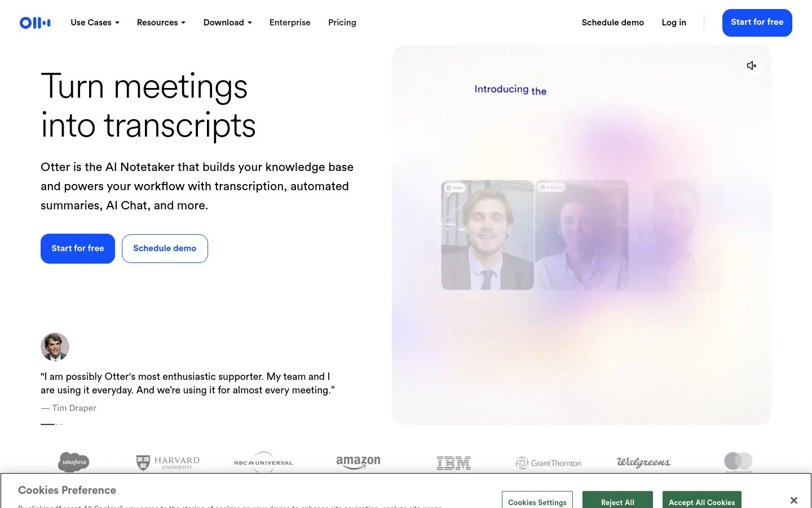Click the Start for free button in the header

757,23
